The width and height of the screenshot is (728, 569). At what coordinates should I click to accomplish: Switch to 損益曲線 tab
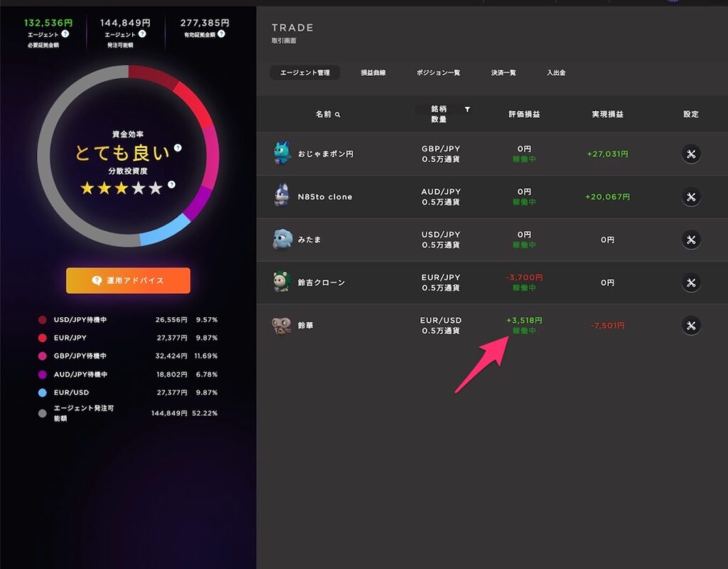pyautogui.click(x=373, y=73)
